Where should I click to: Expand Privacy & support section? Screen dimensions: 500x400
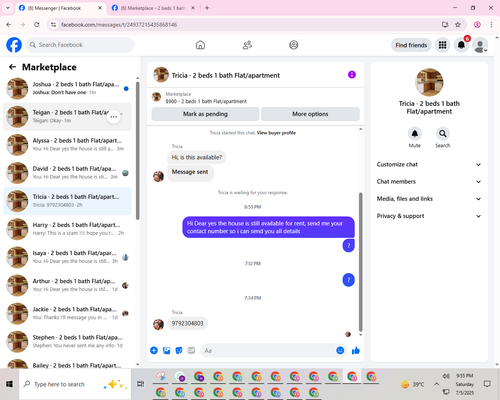pyautogui.click(x=429, y=216)
